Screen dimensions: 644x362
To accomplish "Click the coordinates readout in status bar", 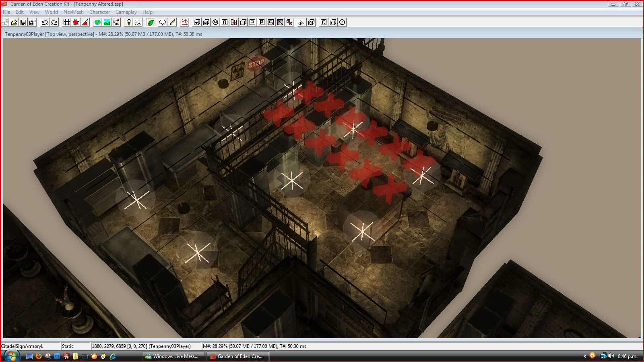I will 141,346.
